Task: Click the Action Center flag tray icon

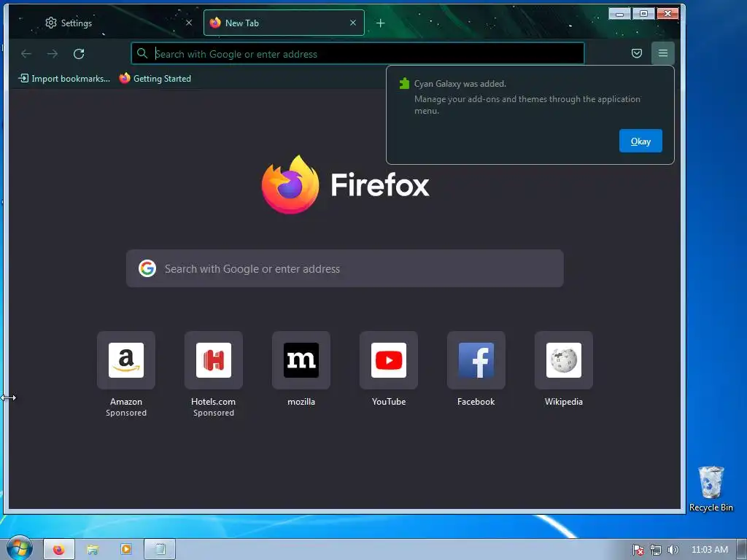Action: point(638,550)
